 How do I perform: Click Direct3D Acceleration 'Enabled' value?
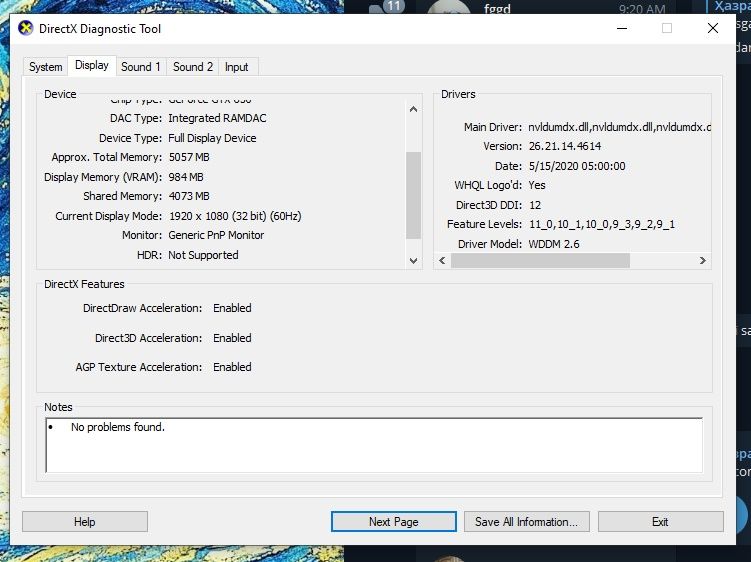tap(232, 338)
